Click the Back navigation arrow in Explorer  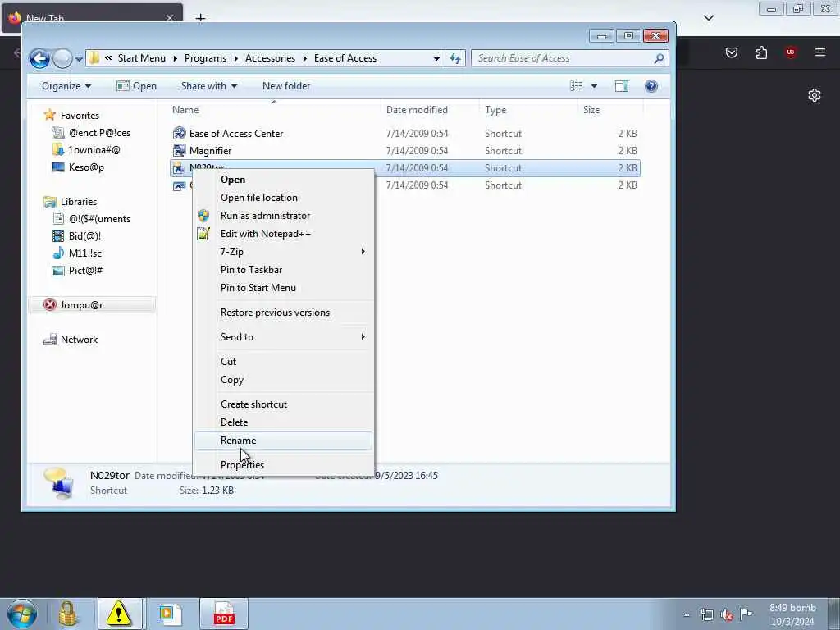(39, 58)
